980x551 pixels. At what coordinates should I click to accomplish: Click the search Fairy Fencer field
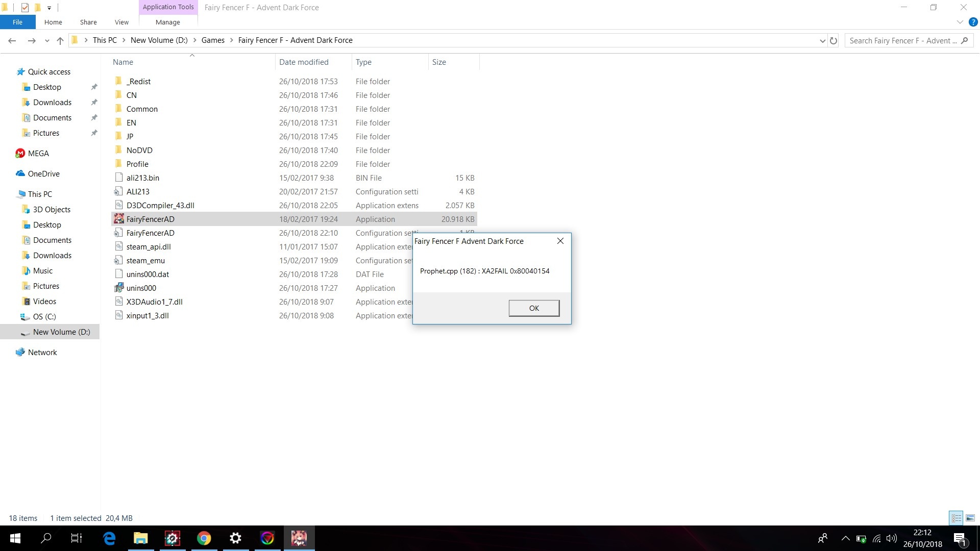902,40
